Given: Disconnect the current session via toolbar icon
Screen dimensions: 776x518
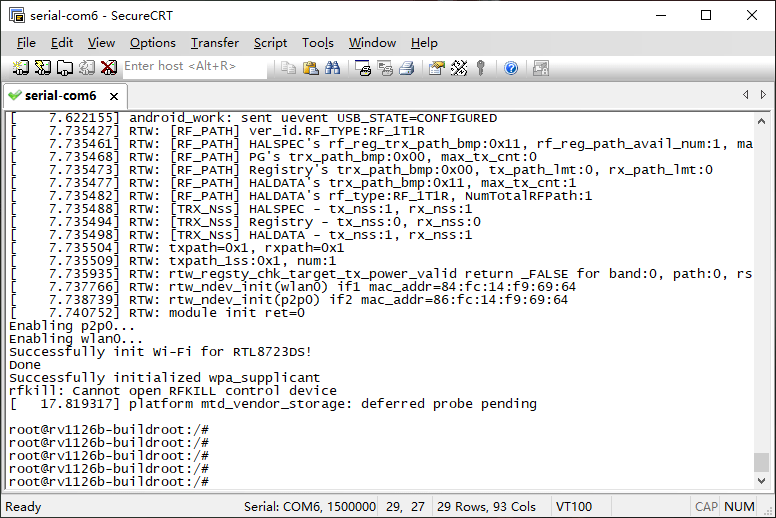Looking at the screenshot, I should coord(109,68).
